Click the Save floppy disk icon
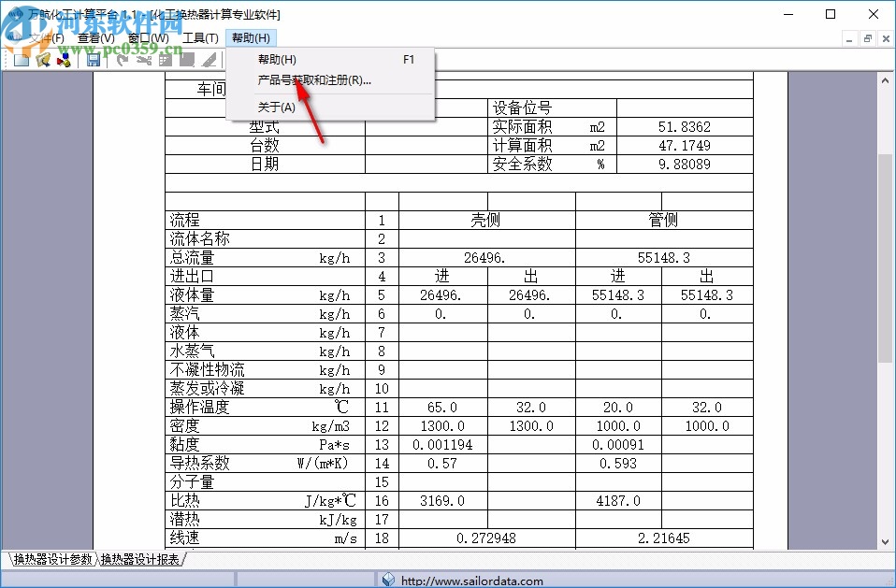This screenshot has width=896, height=588. (x=94, y=60)
